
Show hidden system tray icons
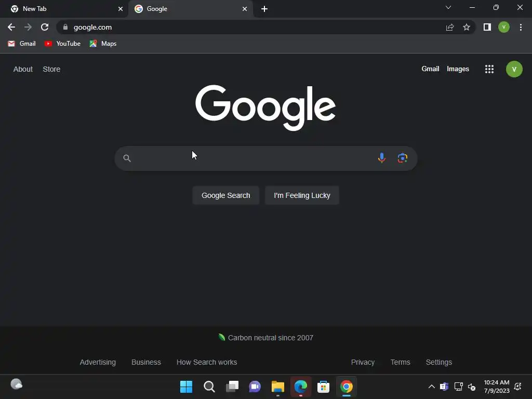[432, 387]
